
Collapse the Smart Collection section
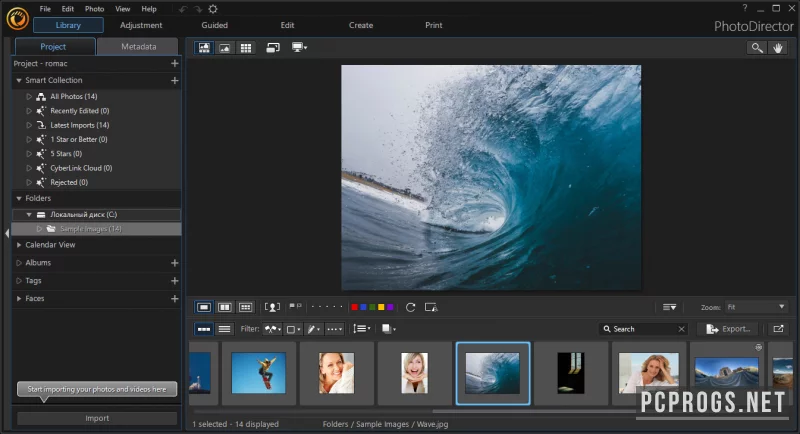click(19, 81)
